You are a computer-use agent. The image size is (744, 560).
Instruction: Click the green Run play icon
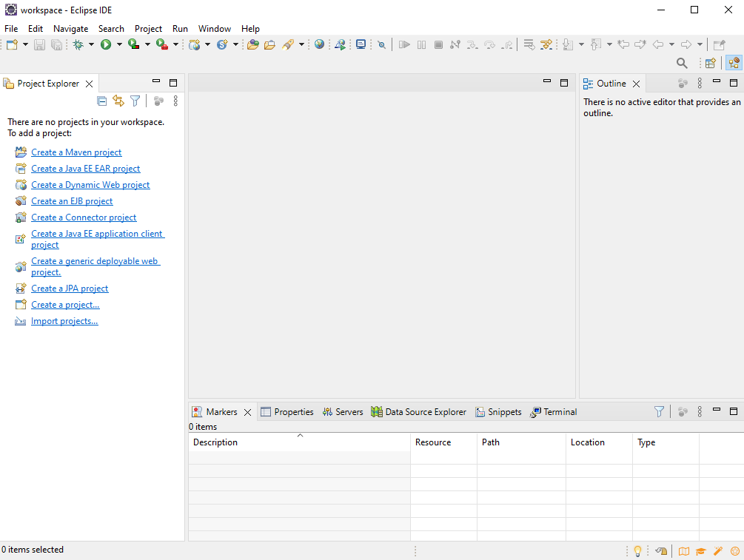tap(106, 44)
